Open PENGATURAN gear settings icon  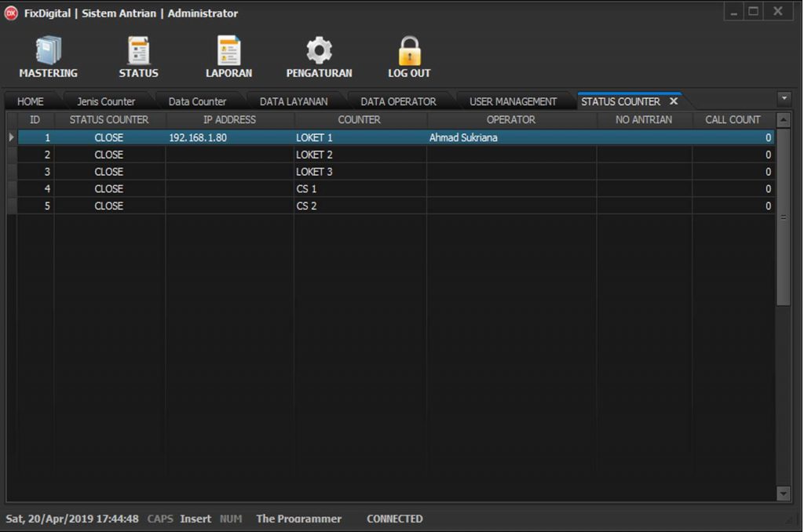(319, 52)
